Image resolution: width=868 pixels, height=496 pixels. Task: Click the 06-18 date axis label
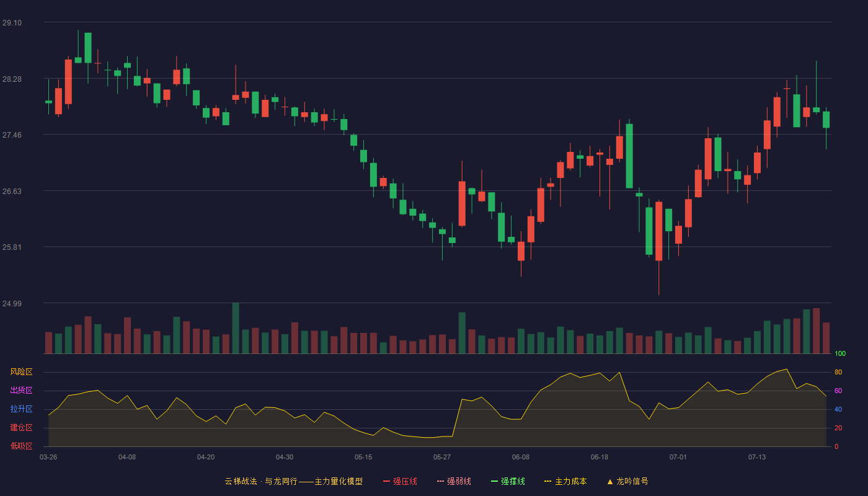(x=600, y=457)
